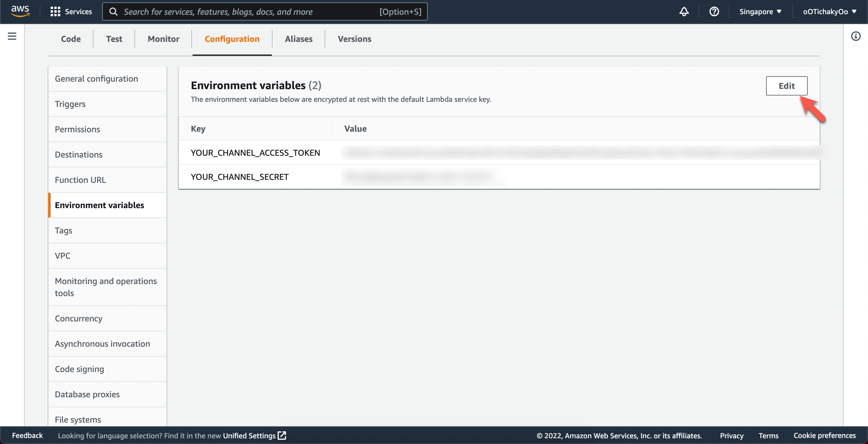Select the Function URL section

coord(80,180)
